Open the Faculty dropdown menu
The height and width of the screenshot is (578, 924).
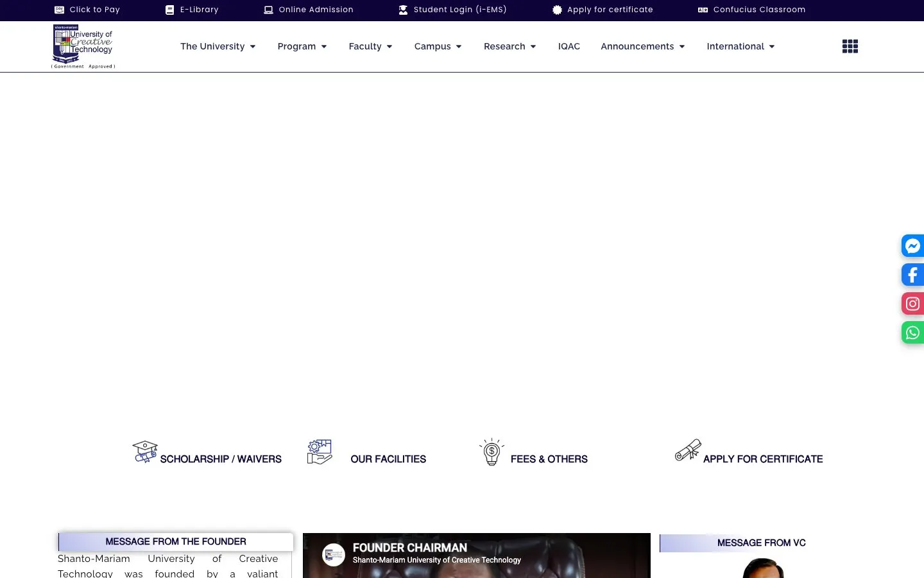[x=370, y=46]
